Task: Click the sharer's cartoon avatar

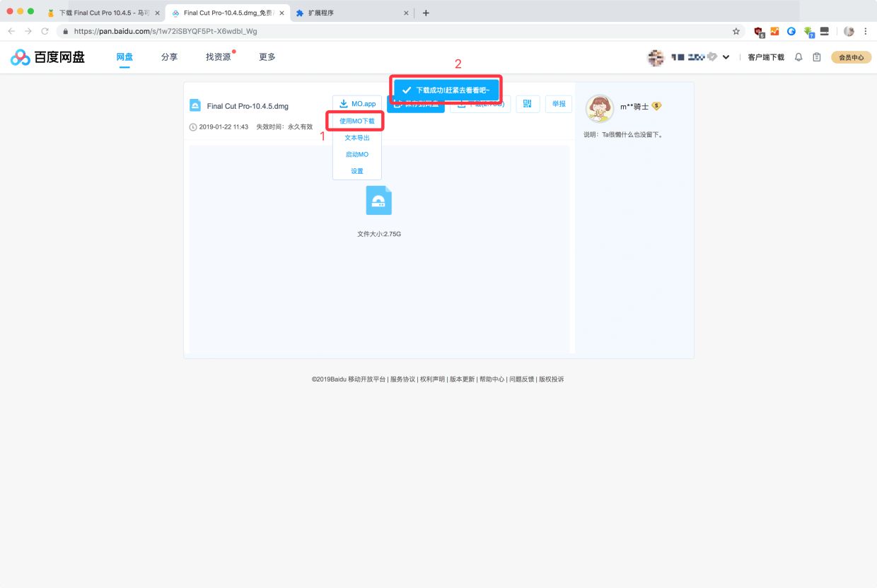Action: point(600,108)
